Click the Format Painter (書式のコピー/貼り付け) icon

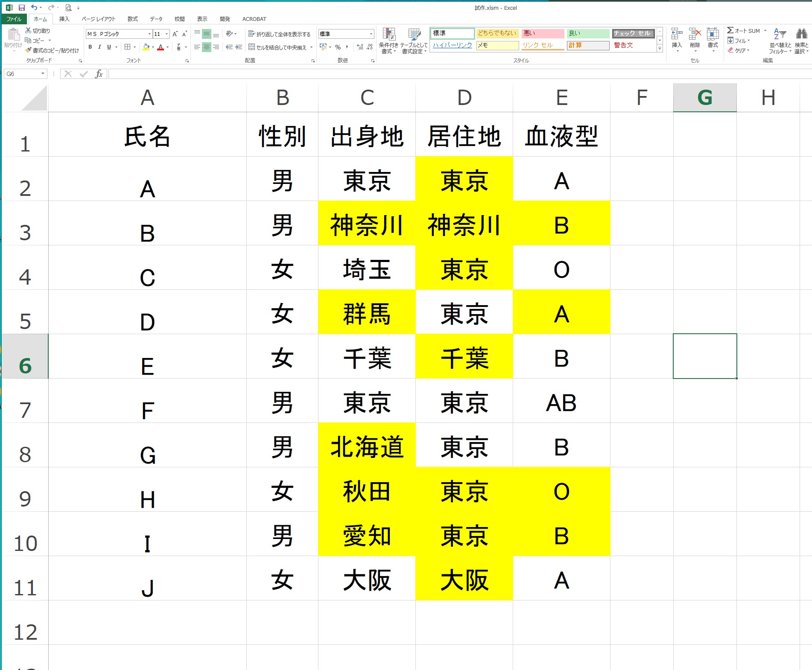(28, 50)
